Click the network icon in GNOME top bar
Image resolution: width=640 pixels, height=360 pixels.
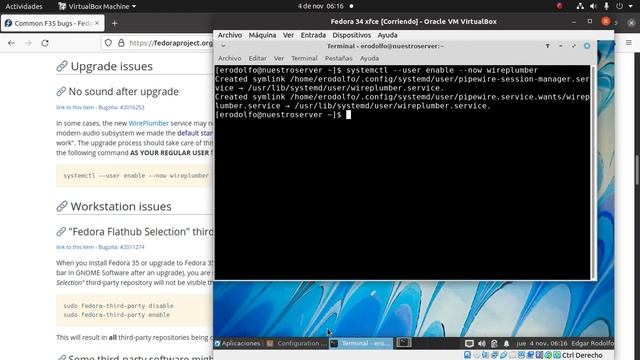pyautogui.click(x=580, y=6)
